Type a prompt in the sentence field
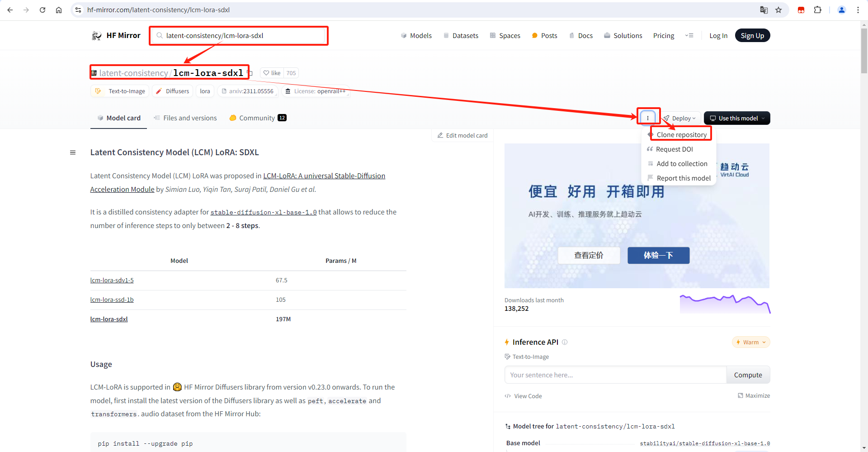Image resolution: width=868 pixels, height=452 pixels. (x=615, y=375)
